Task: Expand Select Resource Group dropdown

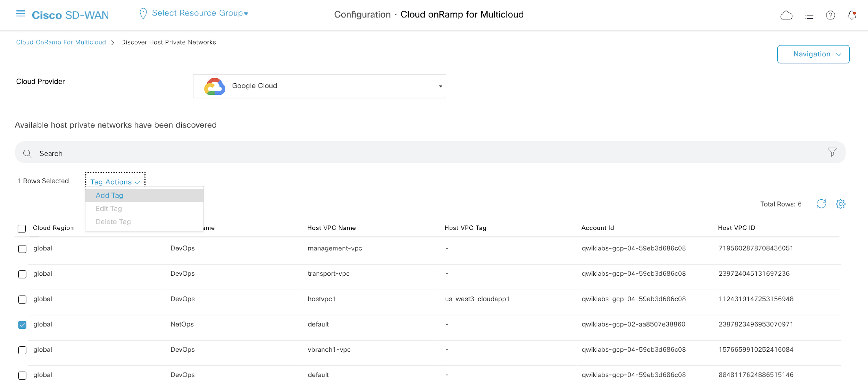Action: click(200, 13)
